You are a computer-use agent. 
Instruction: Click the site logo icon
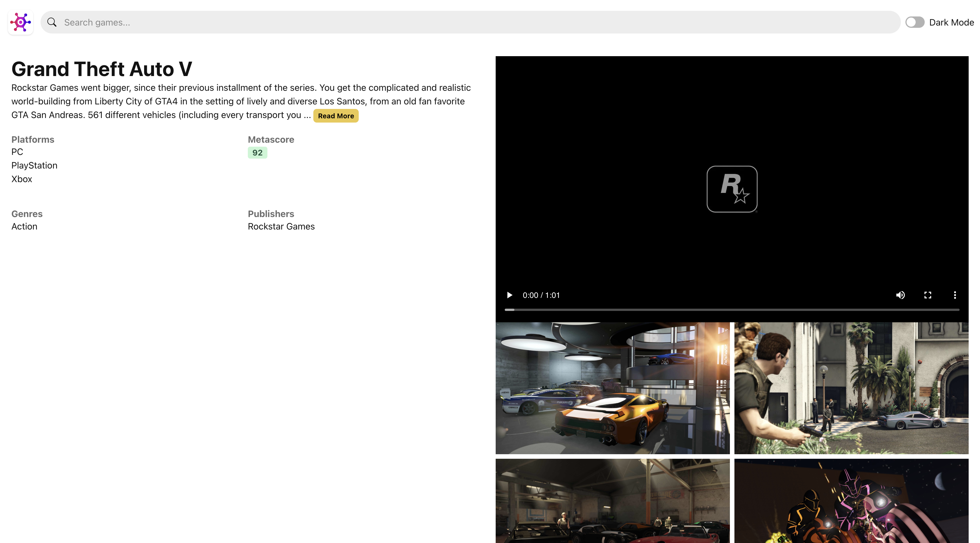pos(20,22)
